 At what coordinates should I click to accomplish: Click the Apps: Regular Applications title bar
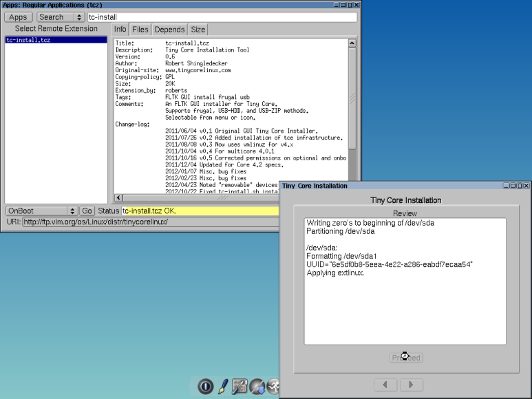(x=167, y=5)
